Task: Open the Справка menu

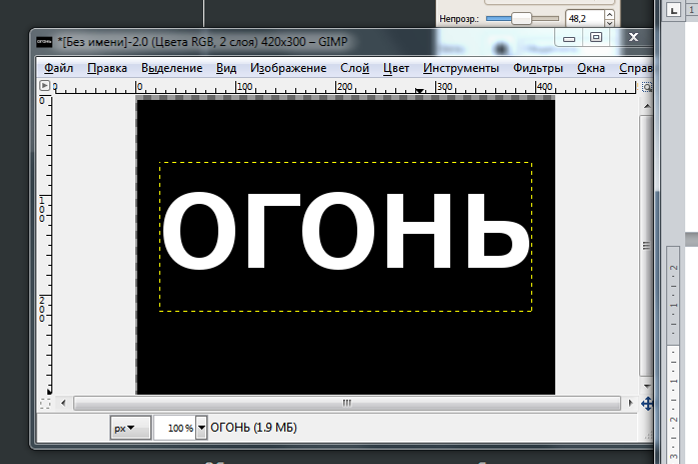Action: pyautogui.click(x=636, y=68)
